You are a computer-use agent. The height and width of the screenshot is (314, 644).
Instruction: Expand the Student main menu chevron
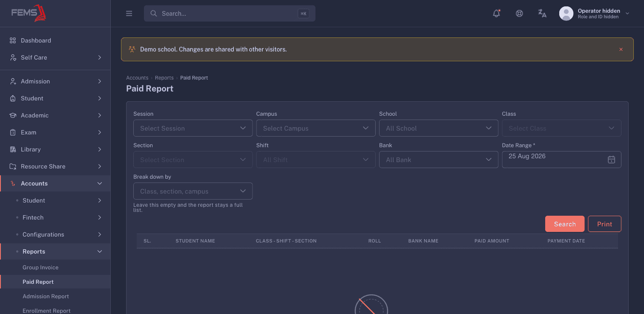[x=100, y=98]
